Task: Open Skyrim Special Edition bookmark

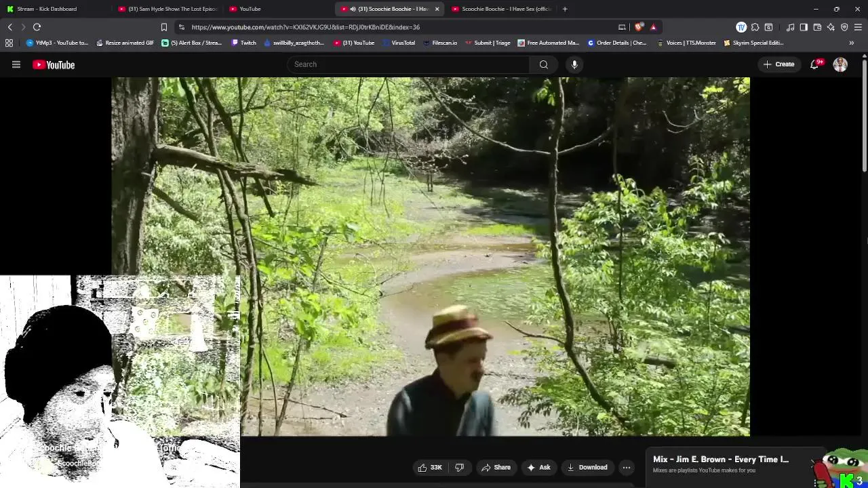Action: pos(753,43)
